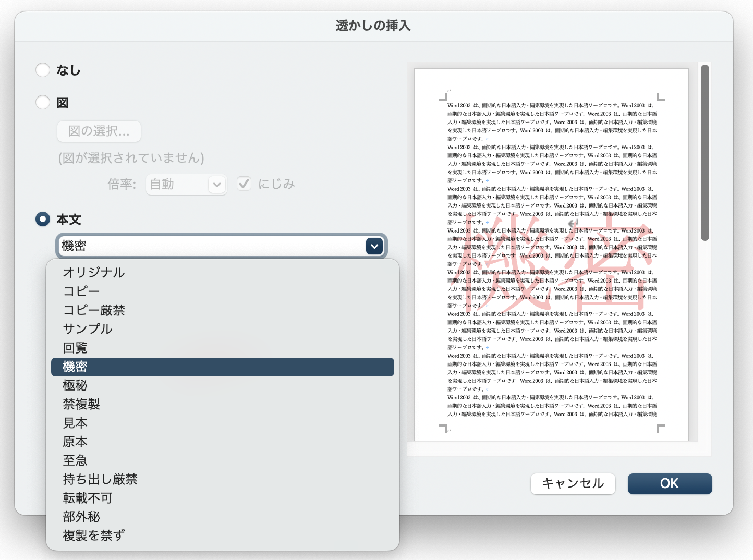
Task: Pick 至急 from the watermark list
Action: (x=75, y=460)
